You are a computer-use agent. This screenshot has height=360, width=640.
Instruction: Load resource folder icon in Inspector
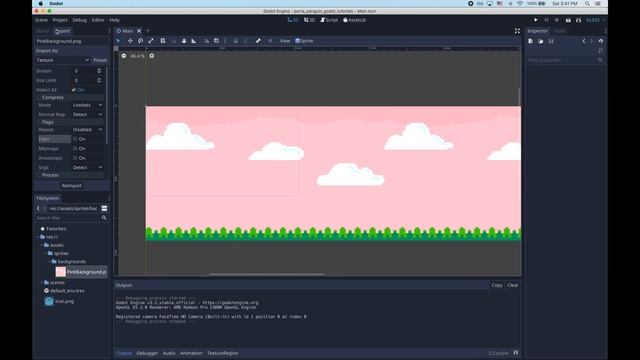(x=540, y=41)
